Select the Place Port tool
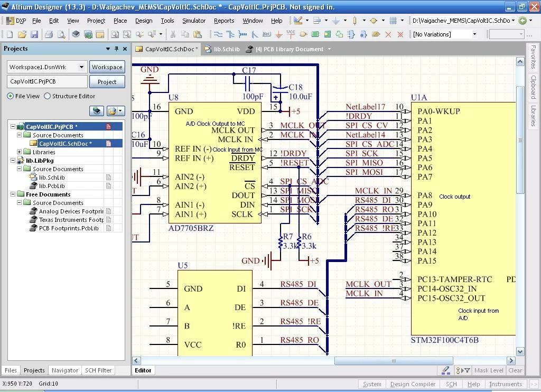Screen dimensions: 541x392 pyautogui.click(x=376, y=34)
